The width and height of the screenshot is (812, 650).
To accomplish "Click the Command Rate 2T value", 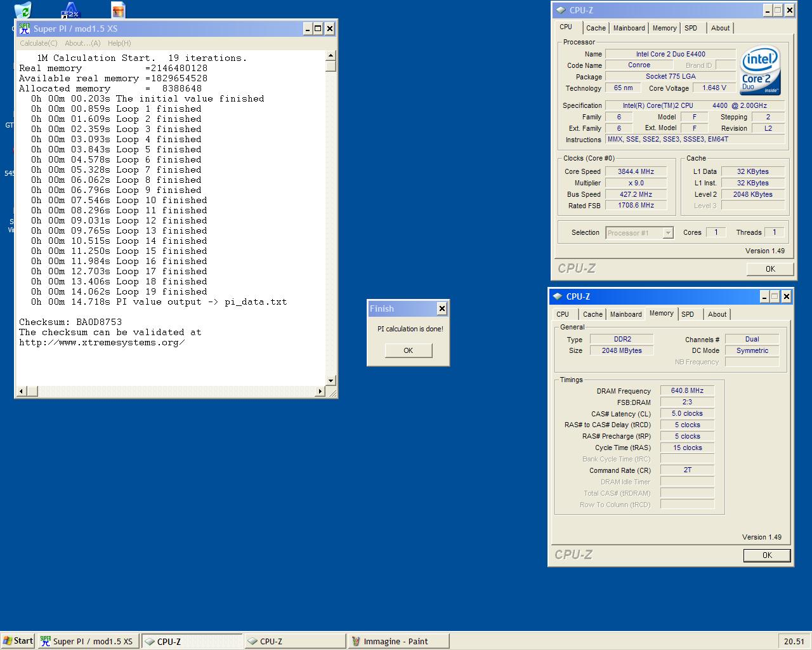I will pyautogui.click(x=687, y=470).
